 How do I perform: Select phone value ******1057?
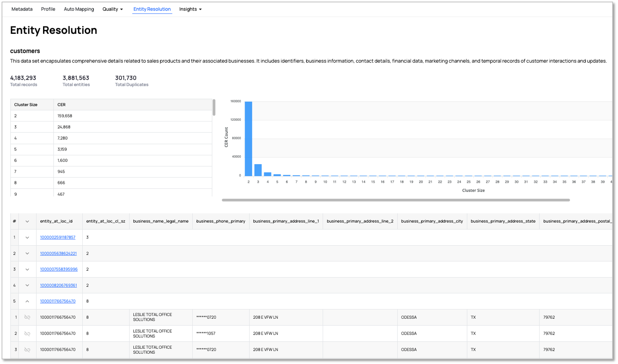pyautogui.click(x=206, y=334)
